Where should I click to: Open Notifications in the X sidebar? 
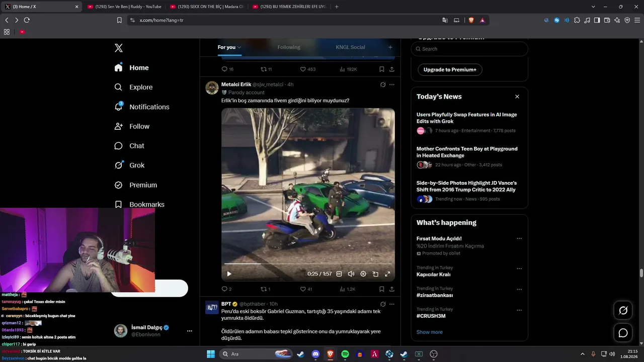point(142,107)
